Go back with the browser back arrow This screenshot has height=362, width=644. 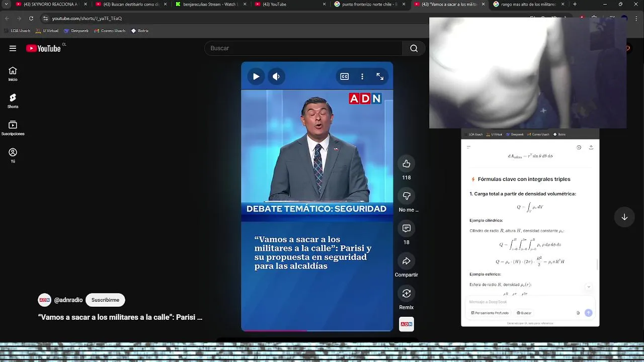[7, 19]
